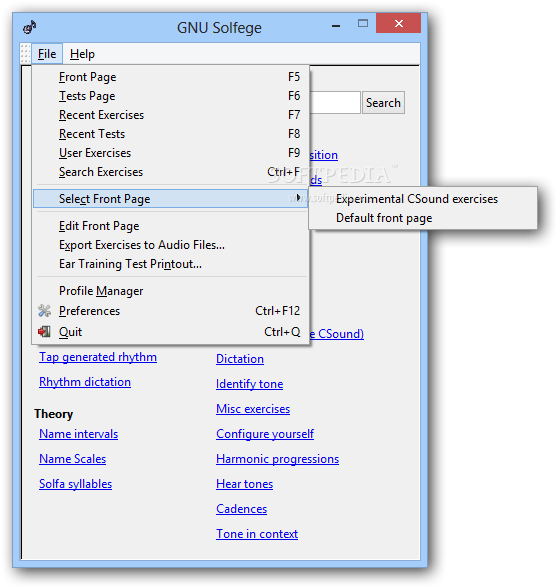The width and height of the screenshot is (558, 588).
Task: Click the Search button
Action: [383, 102]
